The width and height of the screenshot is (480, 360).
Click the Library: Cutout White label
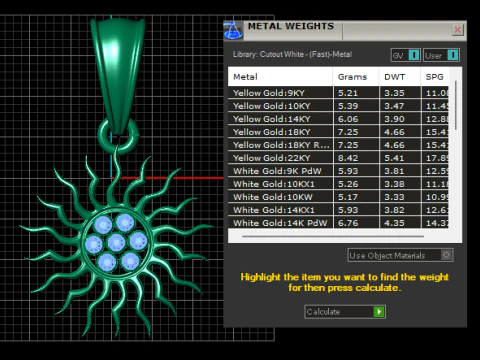pos(292,54)
